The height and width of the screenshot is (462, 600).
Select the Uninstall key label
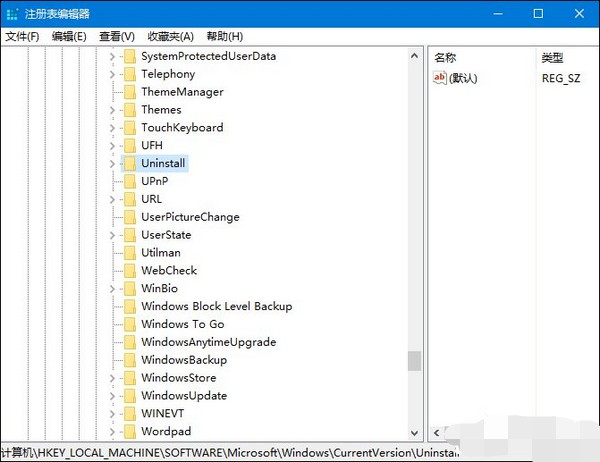pyautogui.click(x=163, y=163)
